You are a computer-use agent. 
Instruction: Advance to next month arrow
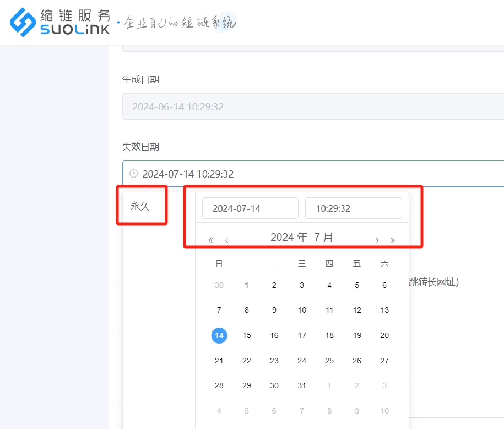377,240
